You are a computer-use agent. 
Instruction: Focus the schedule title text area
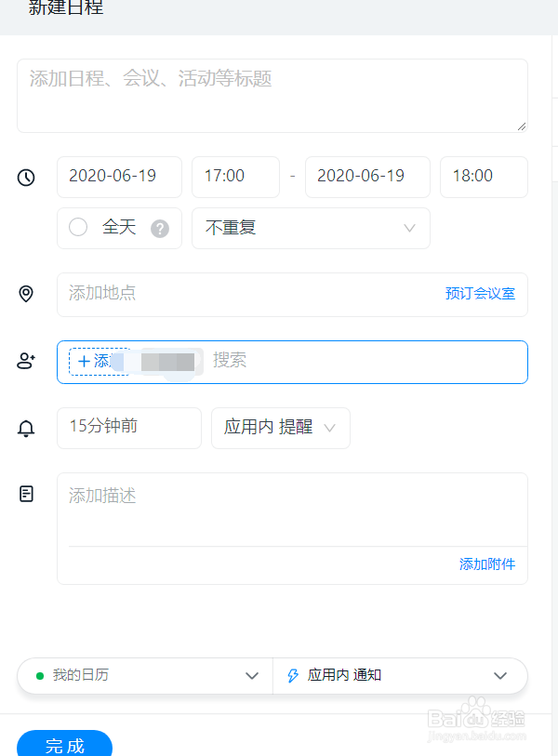tap(272, 96)
